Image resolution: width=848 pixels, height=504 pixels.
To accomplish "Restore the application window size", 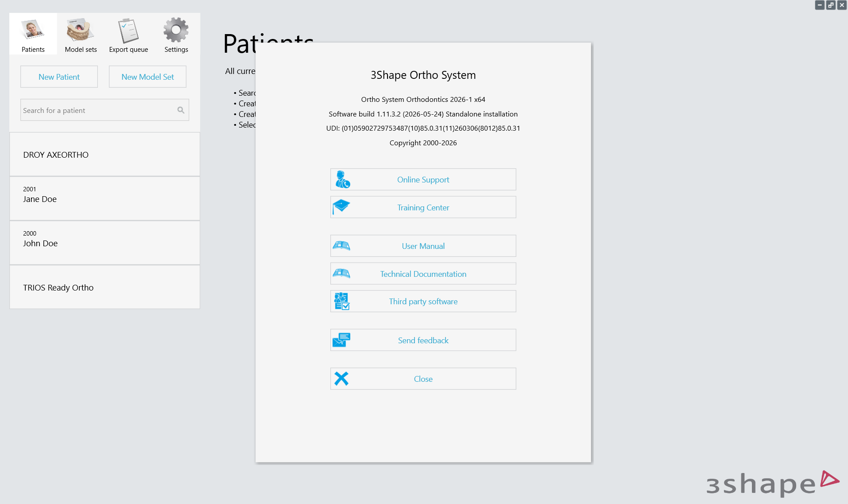I will click(x=831, y=5).
